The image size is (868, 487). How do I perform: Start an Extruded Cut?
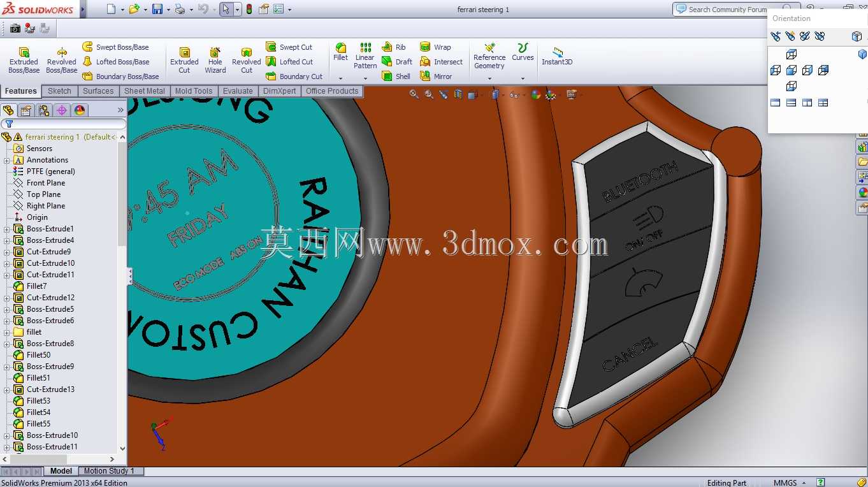point(184,60)
